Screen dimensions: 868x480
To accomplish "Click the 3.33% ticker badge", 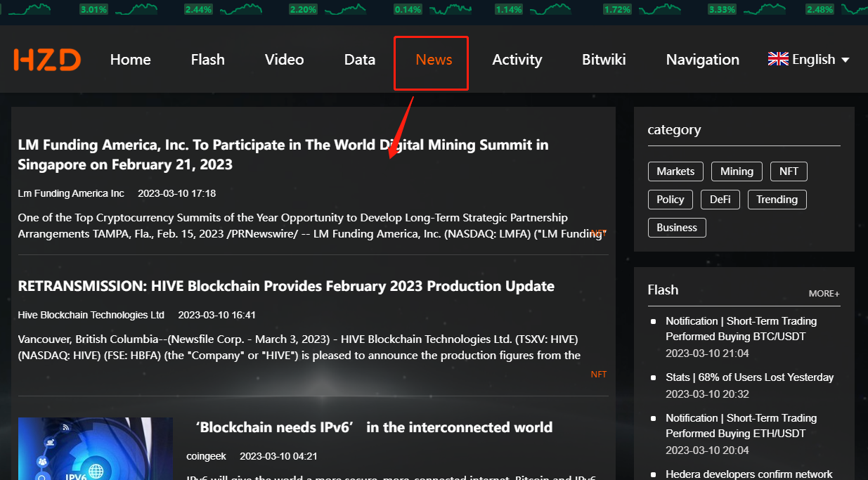I will [722, 10].
